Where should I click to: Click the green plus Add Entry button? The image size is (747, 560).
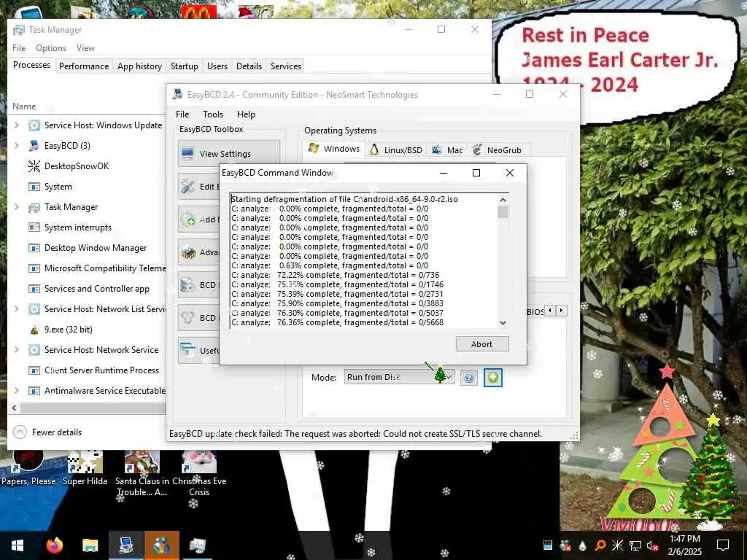492,378
